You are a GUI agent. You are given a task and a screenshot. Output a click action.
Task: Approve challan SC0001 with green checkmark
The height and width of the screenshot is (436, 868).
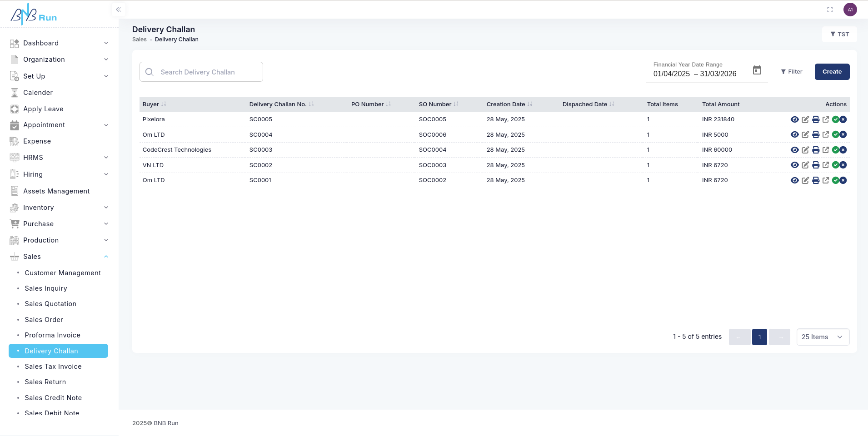coord(835,180)
